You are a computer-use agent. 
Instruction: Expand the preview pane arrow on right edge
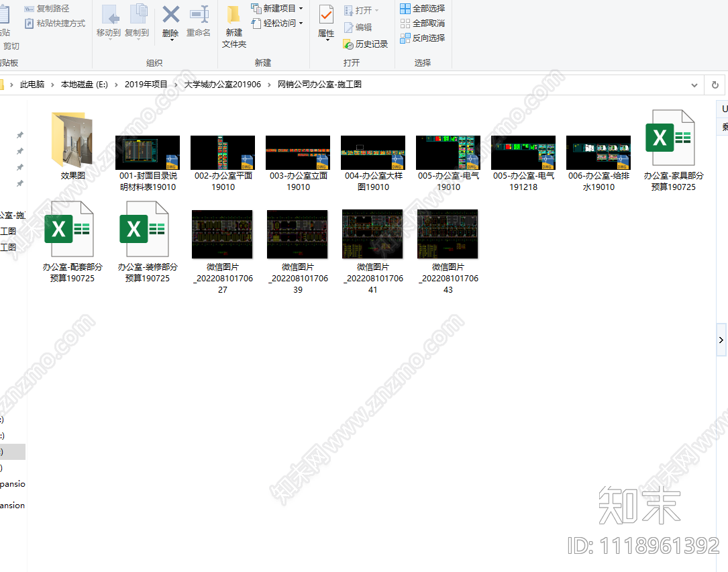(x=721, y=340)
